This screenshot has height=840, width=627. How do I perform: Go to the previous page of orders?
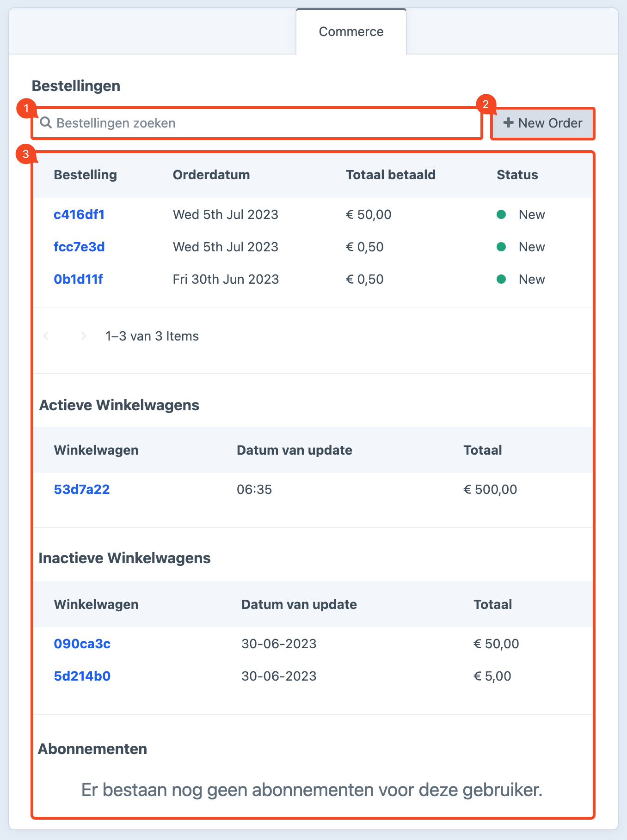pyautogui.click(x=46, y=336)
